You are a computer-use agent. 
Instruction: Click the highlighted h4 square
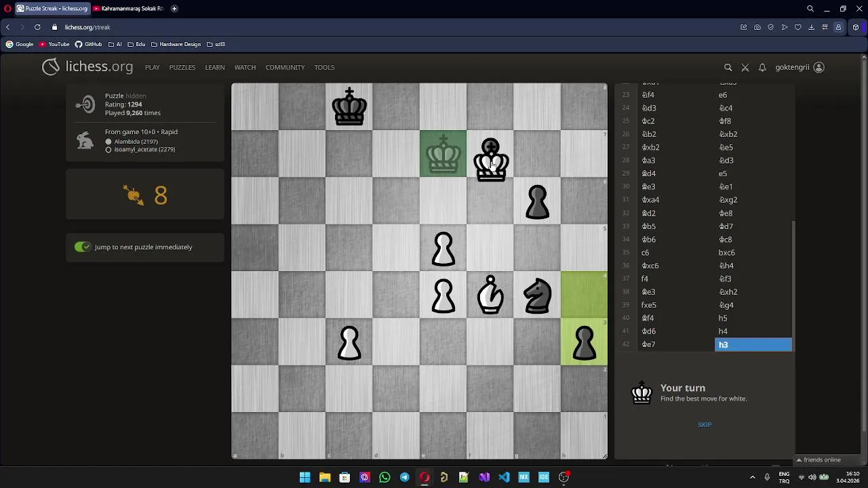click(584, 294)
